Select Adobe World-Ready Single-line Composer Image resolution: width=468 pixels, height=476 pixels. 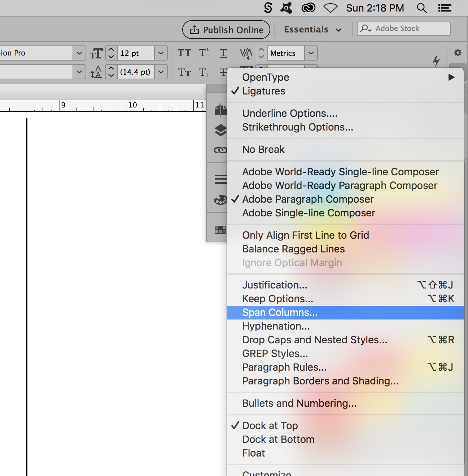(x=345, y=172)
